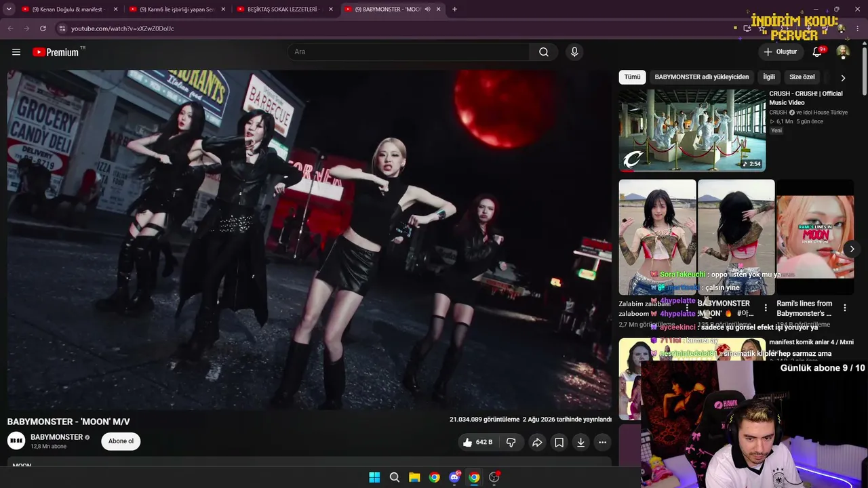Click the BABYMONSTER - 'MOON' M/V title
Viewport: 868px width, 488px height.
click(68, 422)
